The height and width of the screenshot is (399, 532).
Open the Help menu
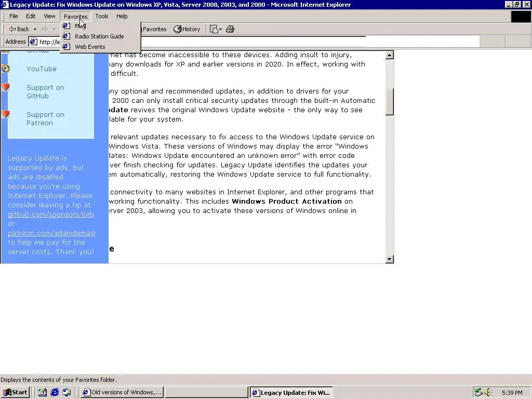click(122, 16)
